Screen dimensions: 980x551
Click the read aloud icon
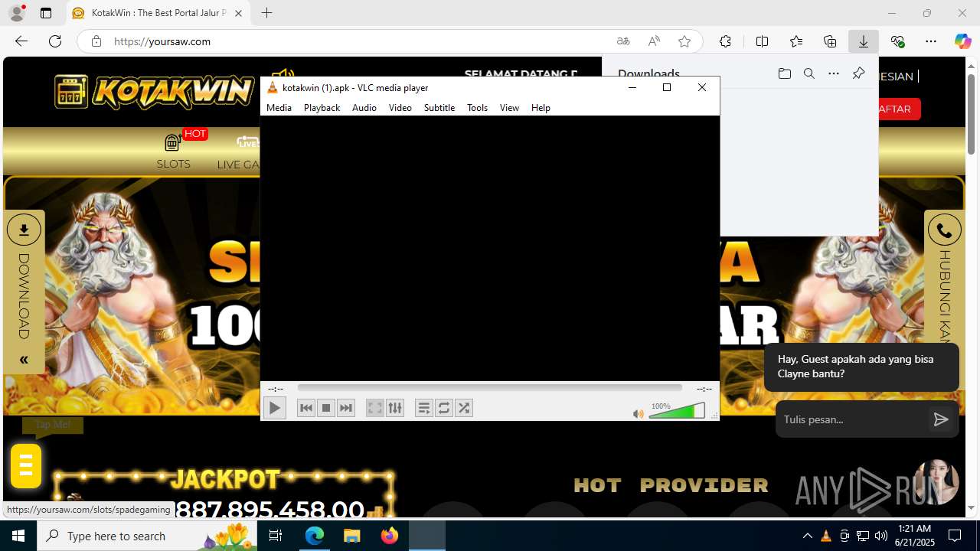point(654,41)
